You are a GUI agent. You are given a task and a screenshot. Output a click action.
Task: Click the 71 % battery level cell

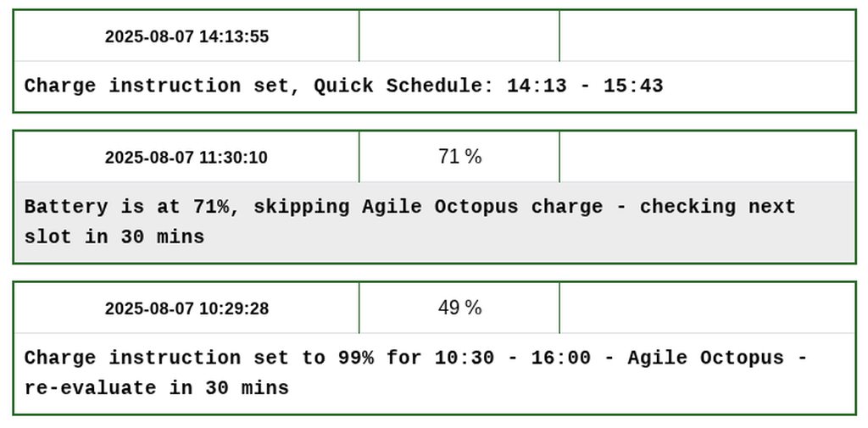(x=459, y=157)
